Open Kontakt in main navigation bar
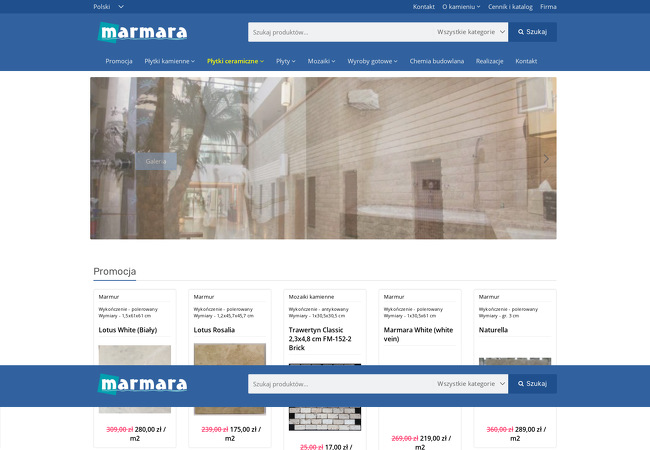650x450 pixels. pyautogui.click(x=526, y=61)
